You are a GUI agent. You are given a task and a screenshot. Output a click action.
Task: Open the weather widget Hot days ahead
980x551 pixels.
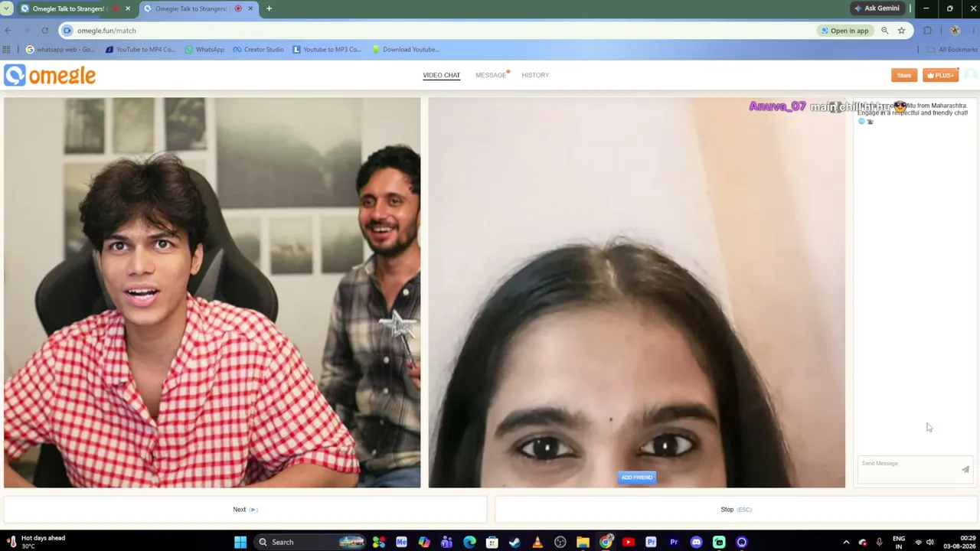coord(37,542)
